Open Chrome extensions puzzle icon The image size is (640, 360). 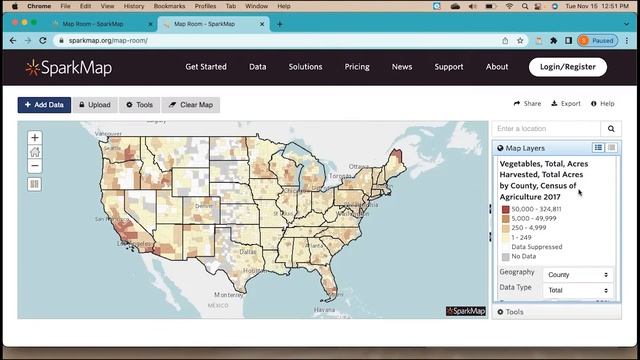pos(553,40)
